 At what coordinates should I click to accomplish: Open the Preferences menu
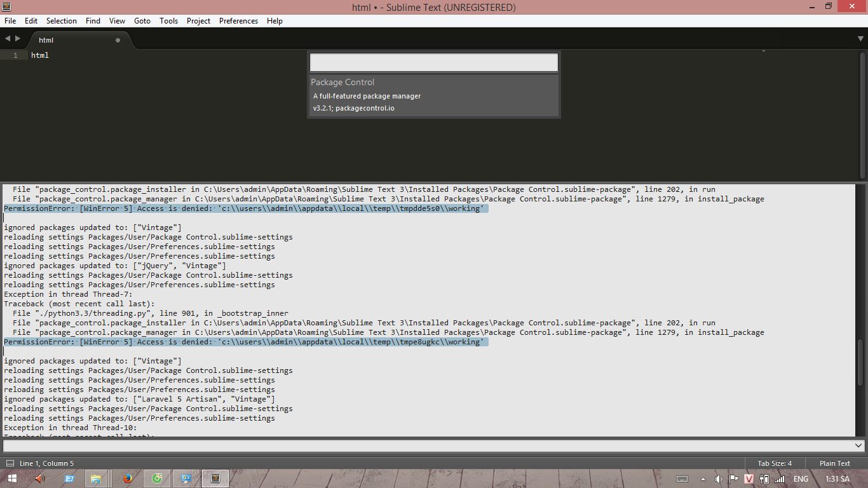point(238,21)
